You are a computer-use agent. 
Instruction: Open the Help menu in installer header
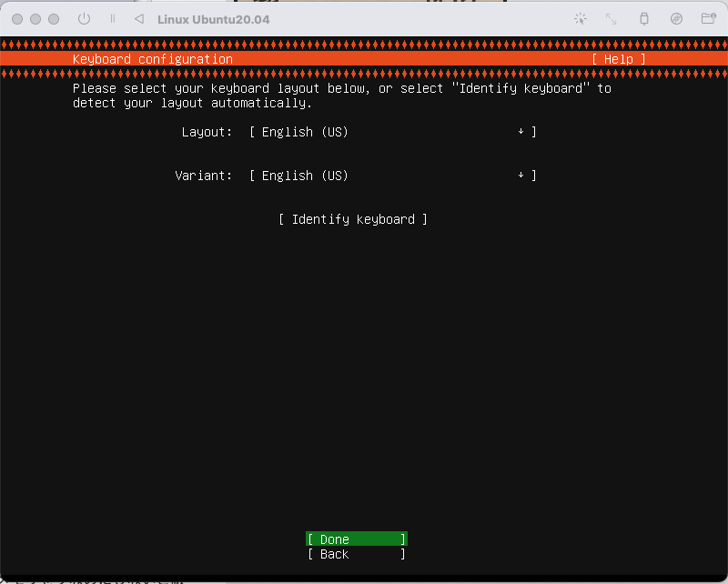coord(619,59)
